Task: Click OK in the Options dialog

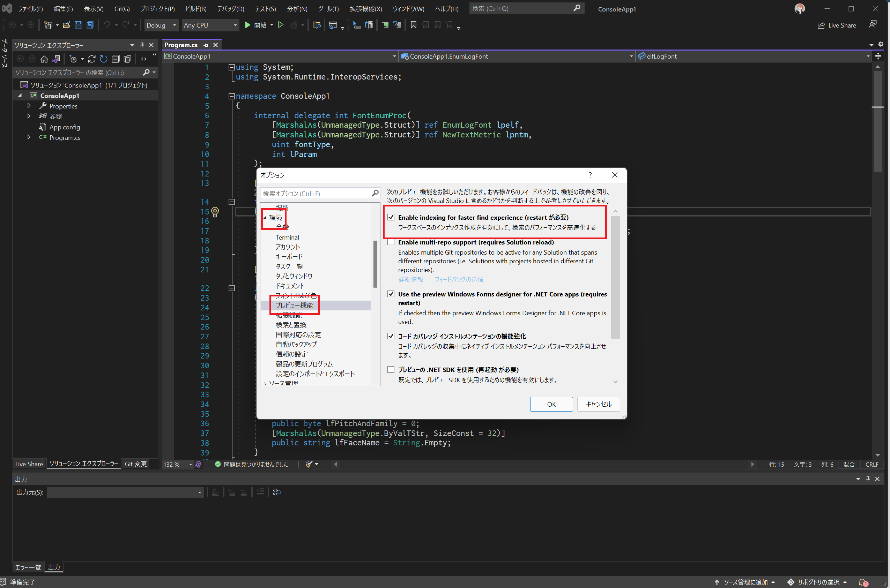Action: click(551, 404)
